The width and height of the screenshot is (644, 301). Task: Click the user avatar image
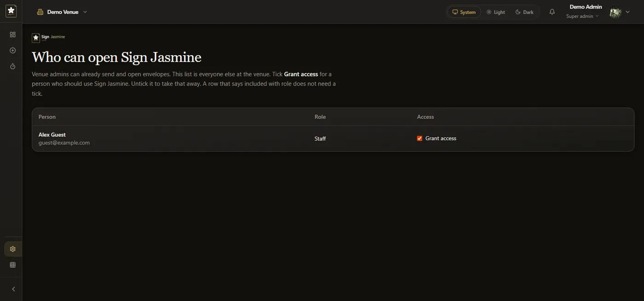pyautogui.click(x=615, y=12)
